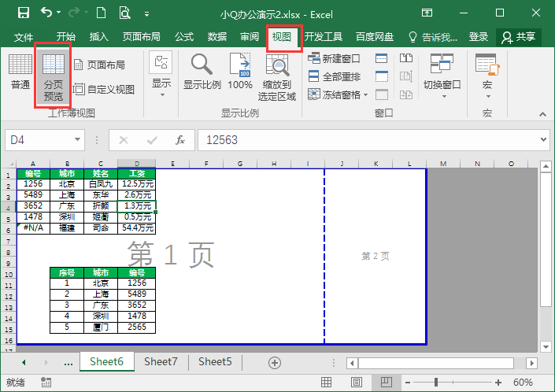The image size is (555, 392).
Task: Add a new sheet with plus icon
Action: [275, 363]
